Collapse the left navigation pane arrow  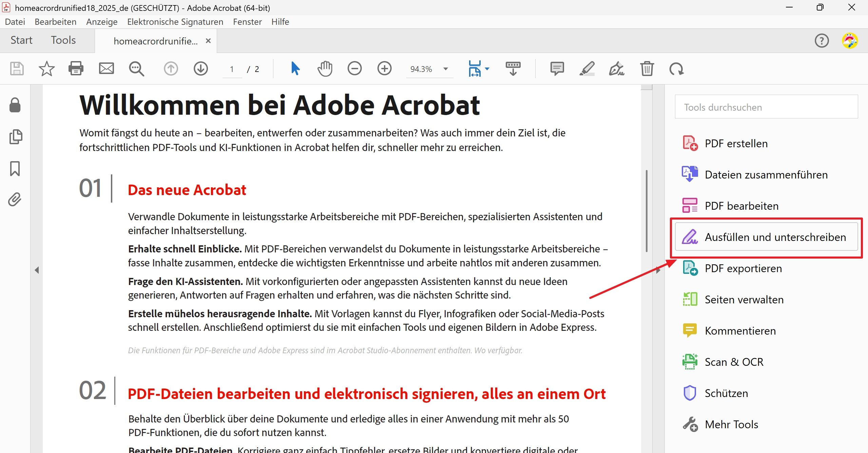(37, 270)
